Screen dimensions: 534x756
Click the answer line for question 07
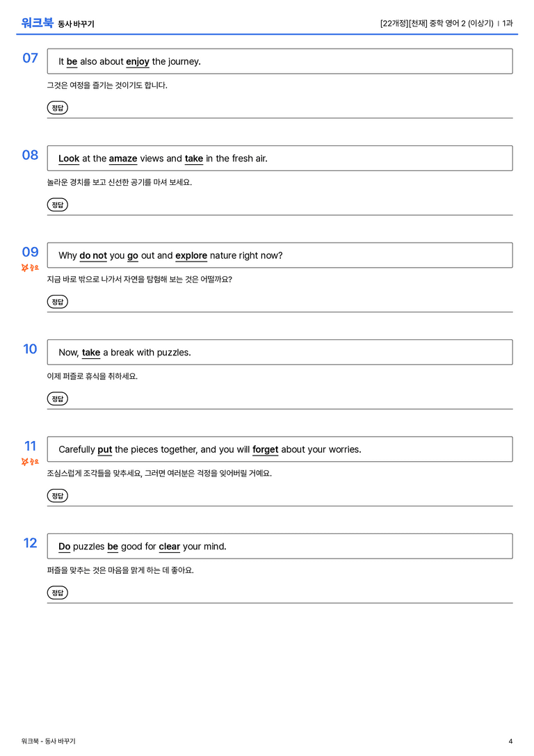coord(280,117)
